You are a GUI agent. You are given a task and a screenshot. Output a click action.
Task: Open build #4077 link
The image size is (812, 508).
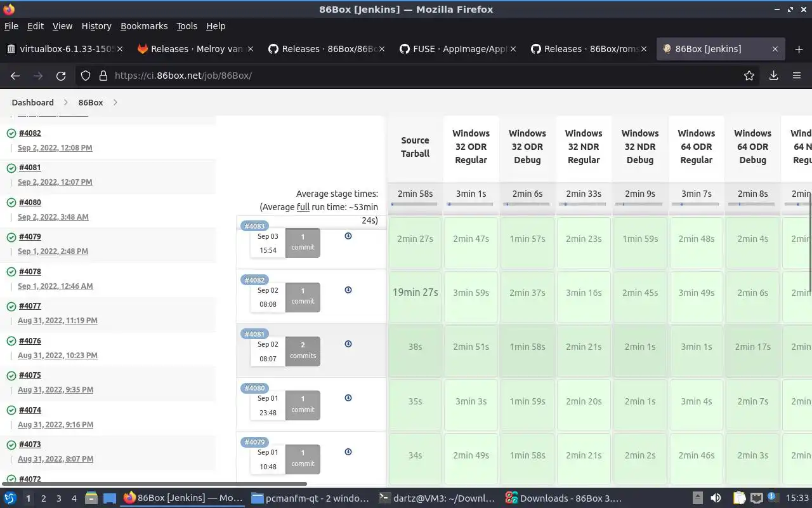30,306
